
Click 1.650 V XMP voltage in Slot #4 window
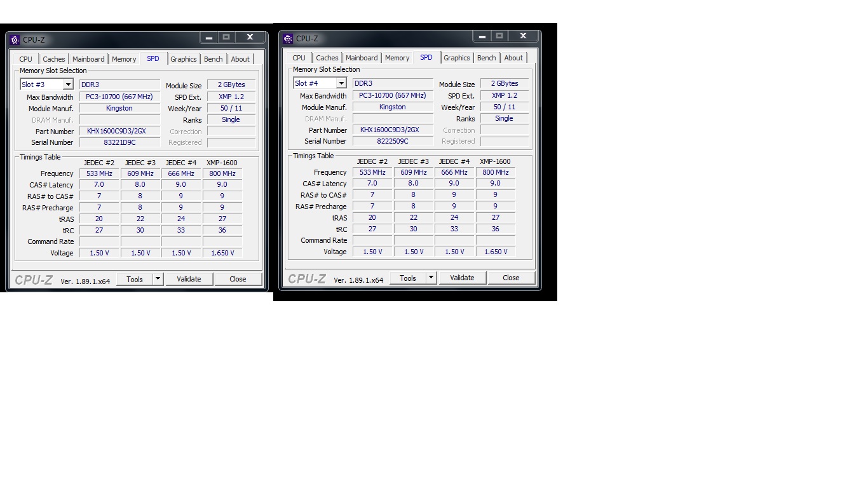click(x=496, y=252)
